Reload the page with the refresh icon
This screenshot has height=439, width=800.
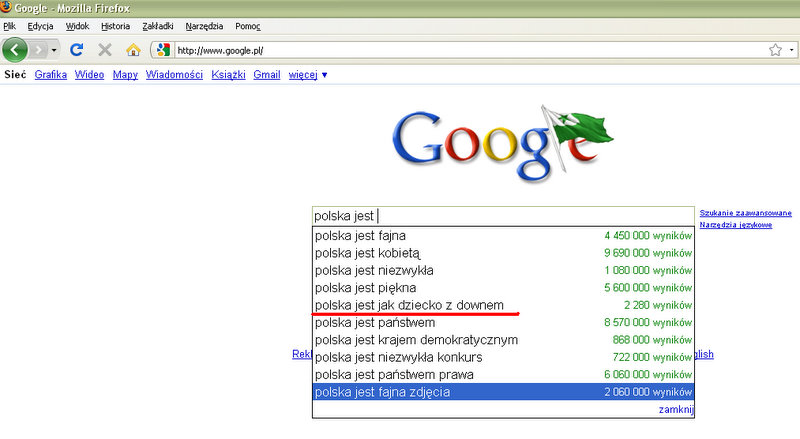pos(77,50)
